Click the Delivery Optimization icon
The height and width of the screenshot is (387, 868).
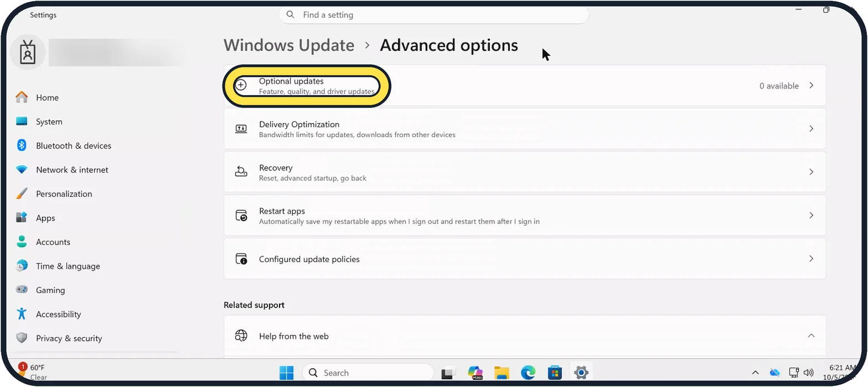point(241,129)
